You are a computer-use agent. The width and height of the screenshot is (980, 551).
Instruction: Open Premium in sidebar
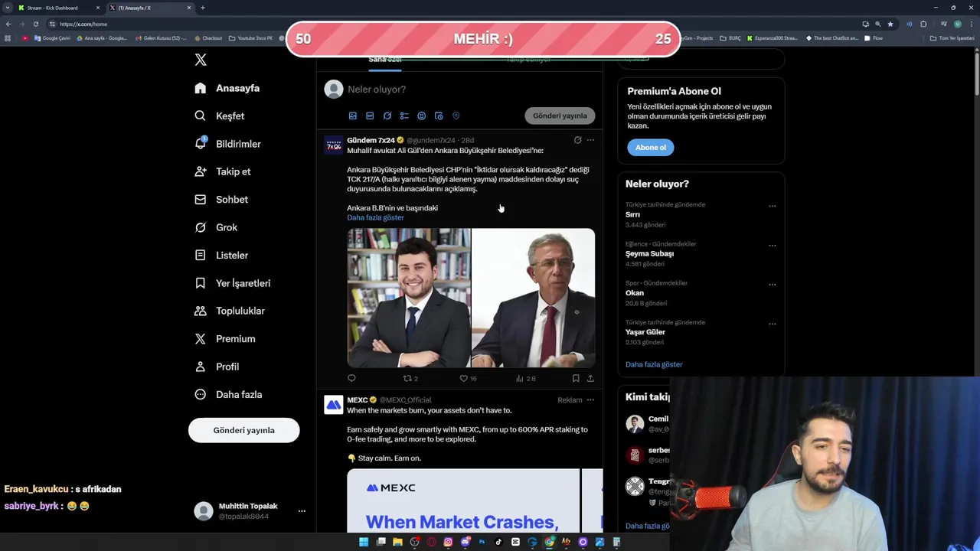pyautogui.click(x=224, y=339)
